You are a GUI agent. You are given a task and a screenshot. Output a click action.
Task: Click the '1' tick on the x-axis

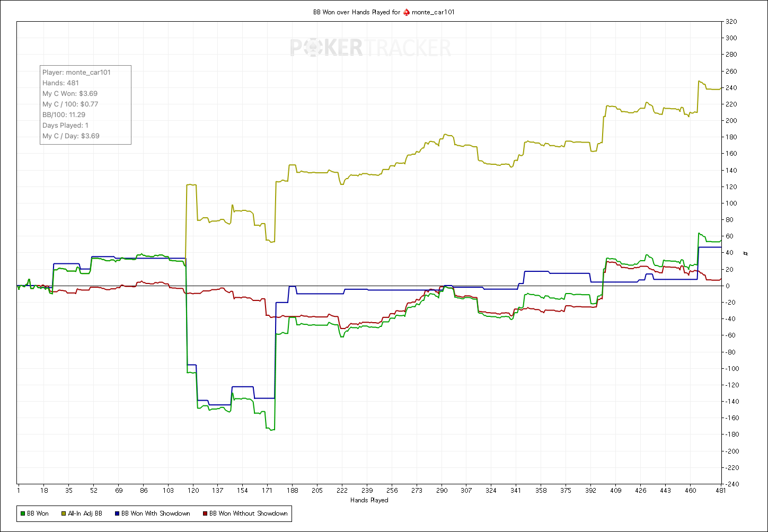click(x=19, y=491)
